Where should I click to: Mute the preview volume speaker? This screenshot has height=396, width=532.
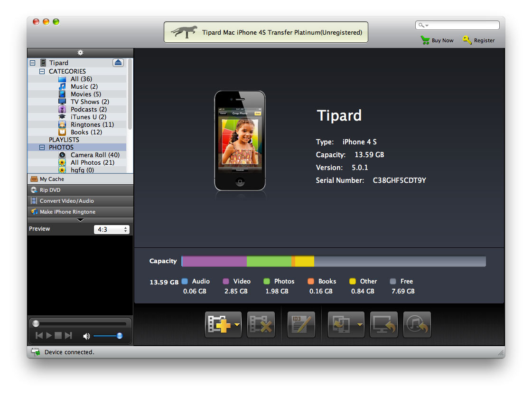(x=86, y=336)
